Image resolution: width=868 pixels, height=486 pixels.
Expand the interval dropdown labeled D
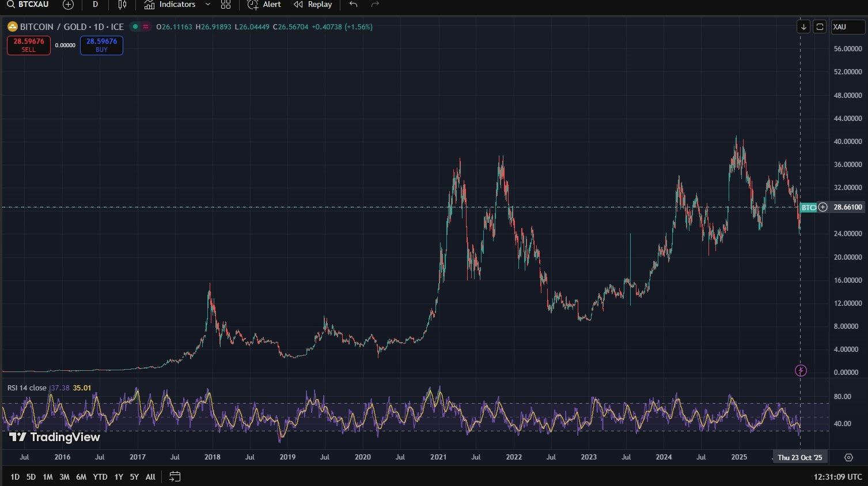pos(95,5)
